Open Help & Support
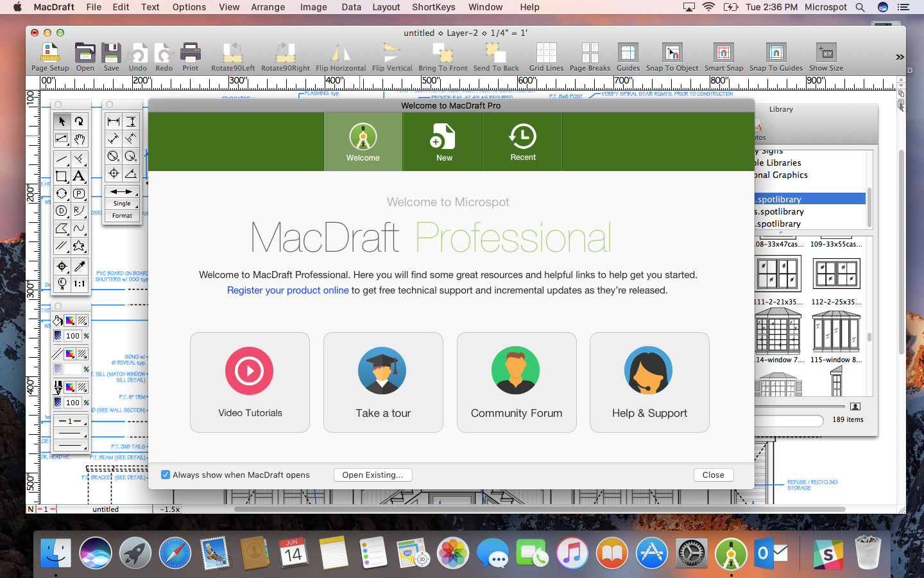 pos(649,382)
